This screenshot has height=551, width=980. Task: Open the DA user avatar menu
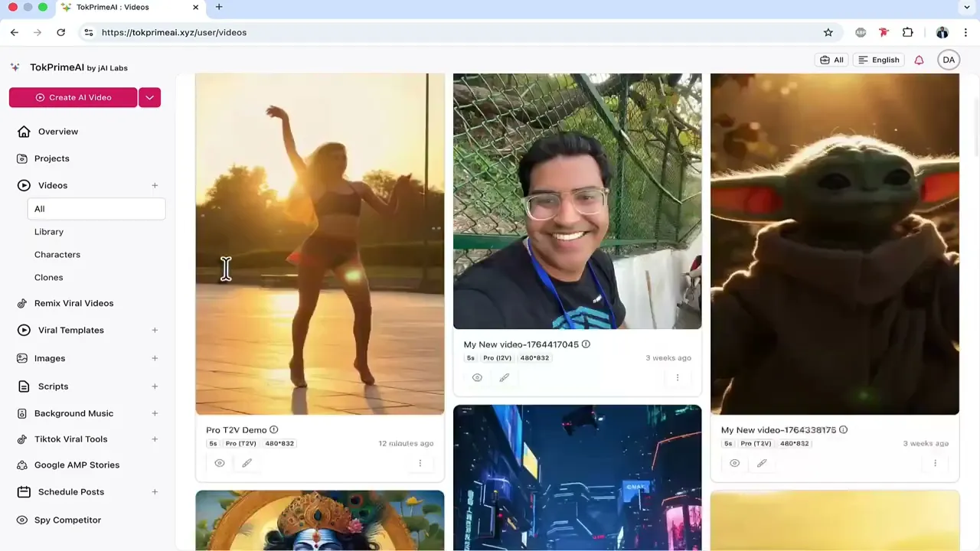click(x=949, y=60)
